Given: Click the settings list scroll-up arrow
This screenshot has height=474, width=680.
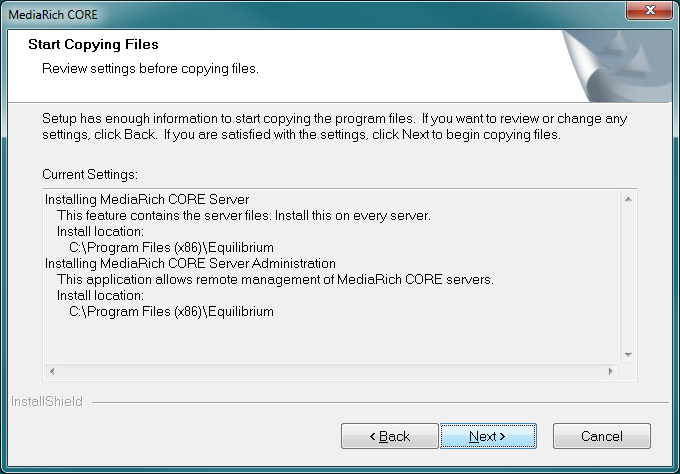Looking at the screenshot, I should click(628, 199).
